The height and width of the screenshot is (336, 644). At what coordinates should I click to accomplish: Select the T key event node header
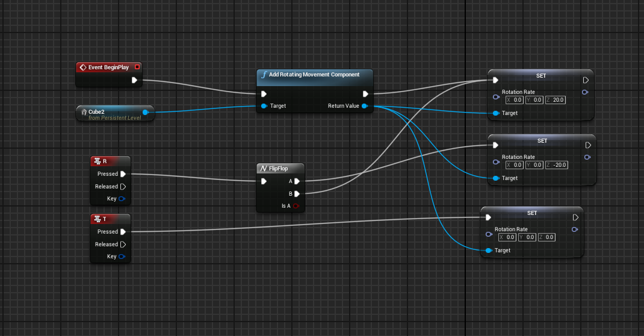coord(110,219)
